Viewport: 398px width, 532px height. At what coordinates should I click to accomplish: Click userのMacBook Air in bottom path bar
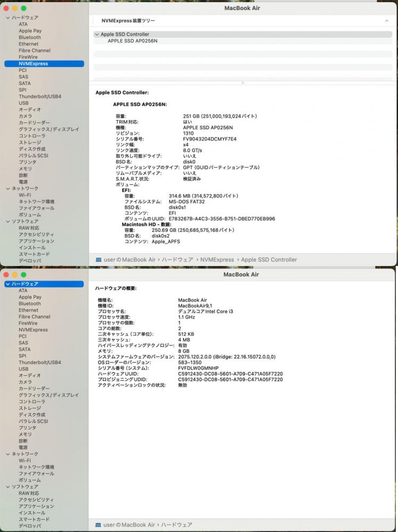pos(129,525)
